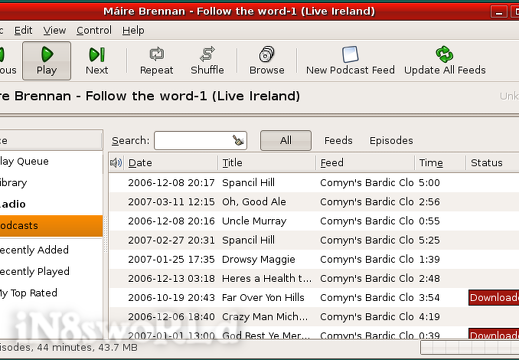Open the Control menu

[x=94, y=30]
